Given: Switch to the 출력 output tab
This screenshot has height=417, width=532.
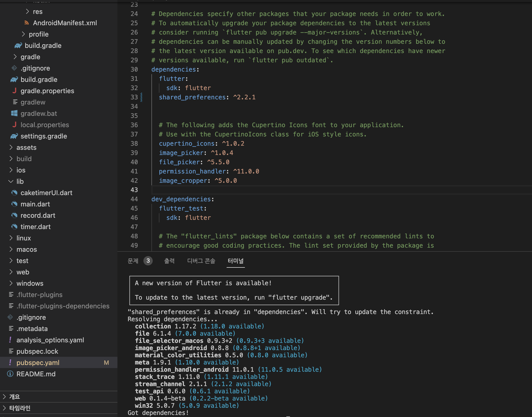Looking at the screenshot, I should 169,261.
